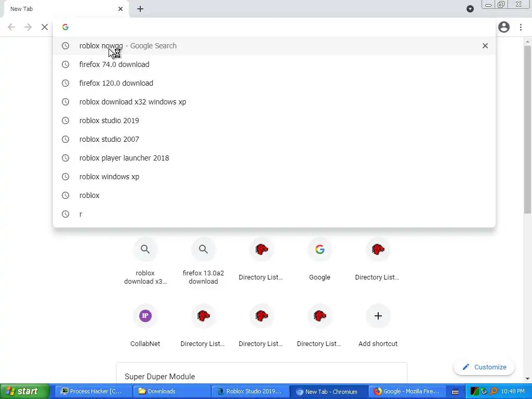Select the firefox 74.0 download suggestion
The image size is (532, 399).
[274, 64]
